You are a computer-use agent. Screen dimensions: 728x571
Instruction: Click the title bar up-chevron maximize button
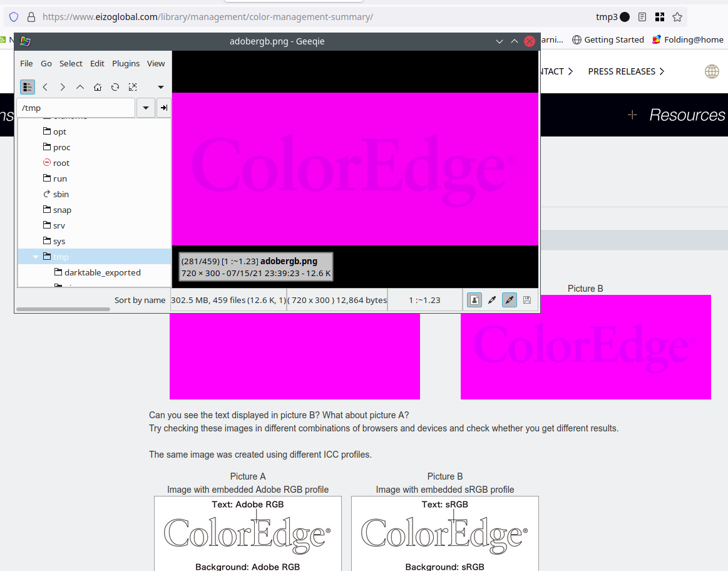tap(515, 41)
